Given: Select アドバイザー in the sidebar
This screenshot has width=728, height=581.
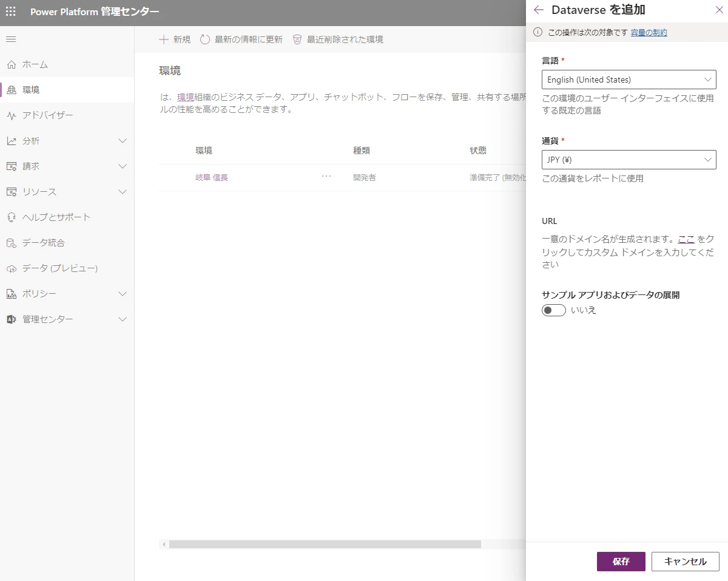Looking at the screenshot, I should (x=67, y=115).
